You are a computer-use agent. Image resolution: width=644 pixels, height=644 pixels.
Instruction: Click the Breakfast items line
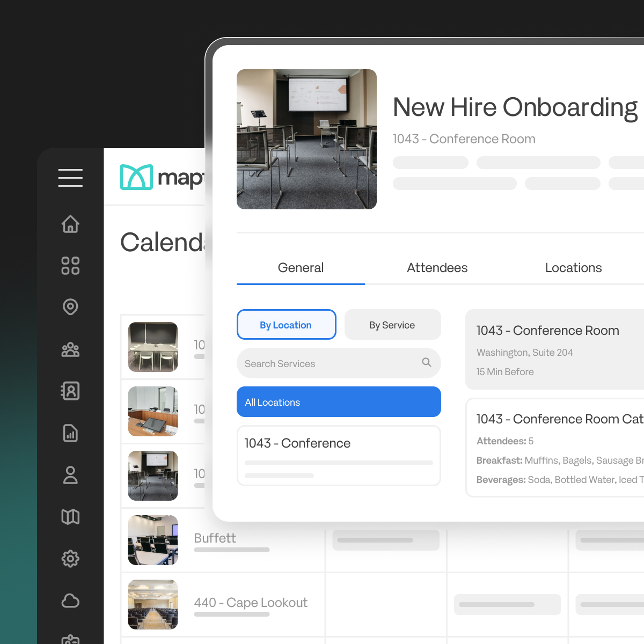(x=560, y=460)
